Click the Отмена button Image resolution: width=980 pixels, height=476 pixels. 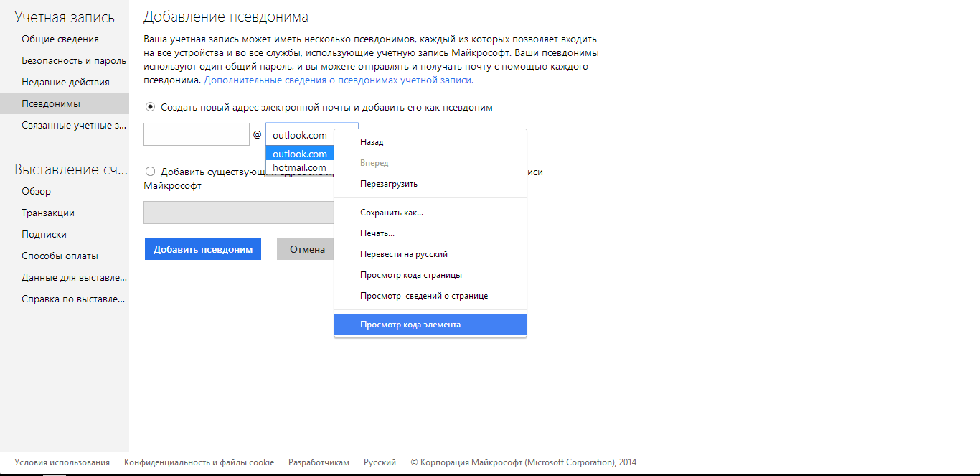307,249
